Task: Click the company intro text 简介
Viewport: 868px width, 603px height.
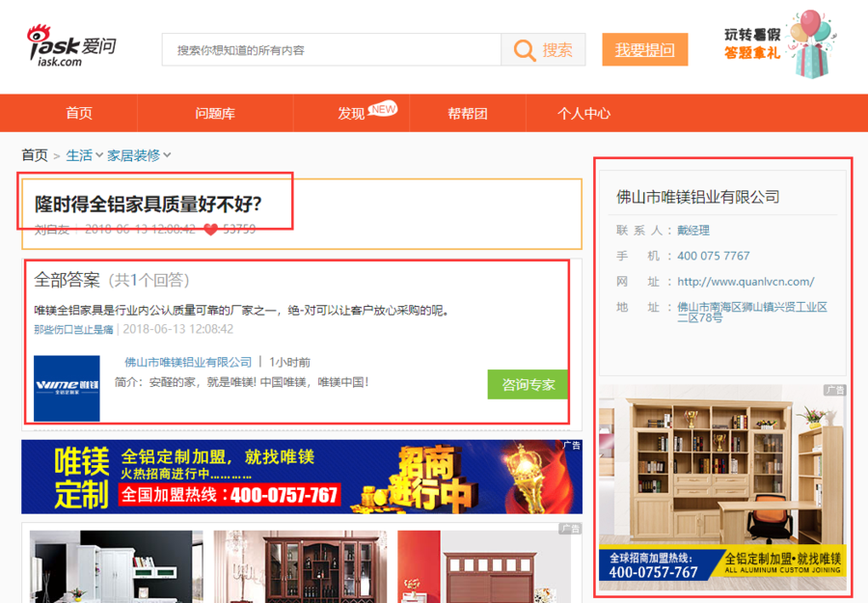Action: pos(241,382)
